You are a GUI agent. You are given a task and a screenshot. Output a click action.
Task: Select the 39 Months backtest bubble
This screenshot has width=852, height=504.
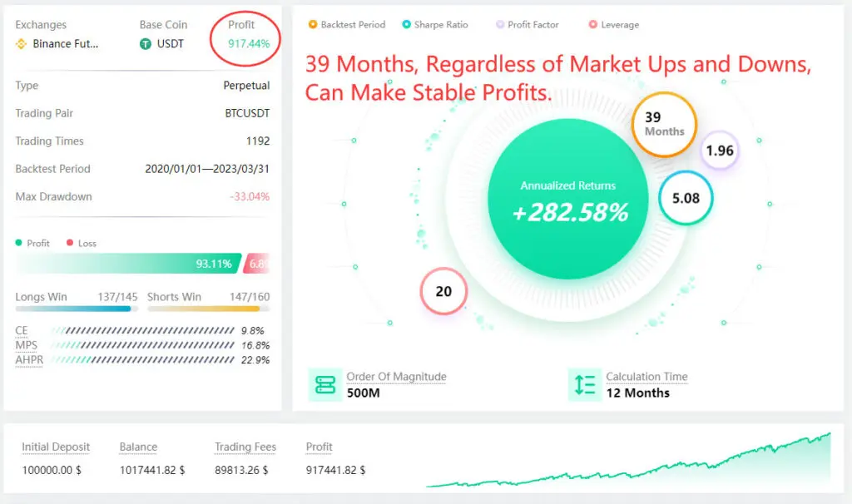[x=664, y=125]
